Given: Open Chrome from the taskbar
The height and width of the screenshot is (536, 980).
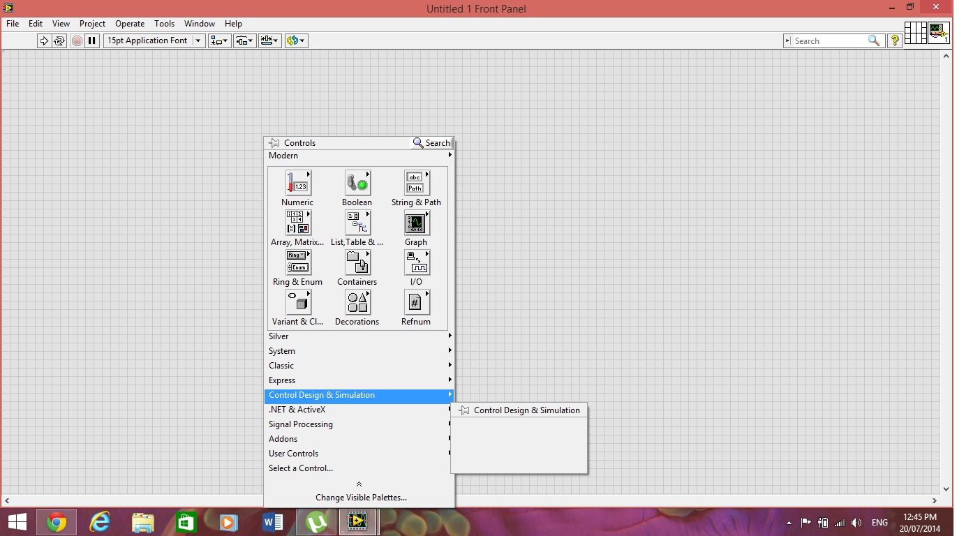Looking at the screenshot, I should pos(57,522).
